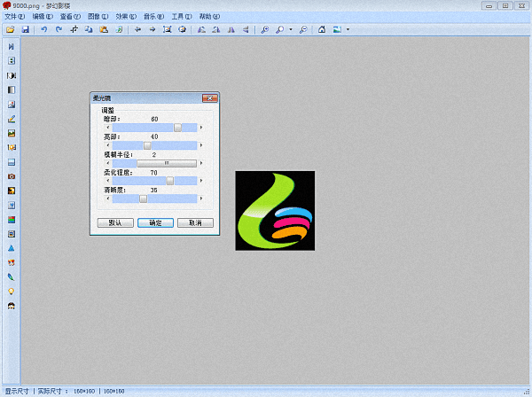Click the open file folder icon
Viewport: 532px width, 397px height.
pos(11,29)
